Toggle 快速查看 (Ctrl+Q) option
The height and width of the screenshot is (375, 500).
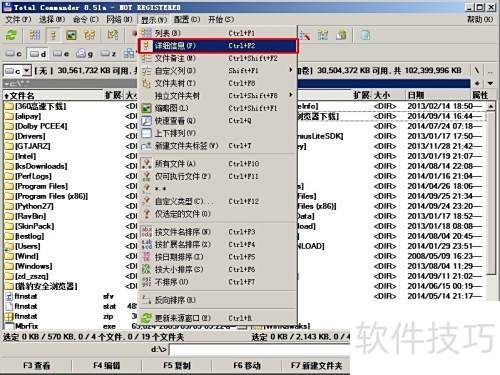[217, 121]
